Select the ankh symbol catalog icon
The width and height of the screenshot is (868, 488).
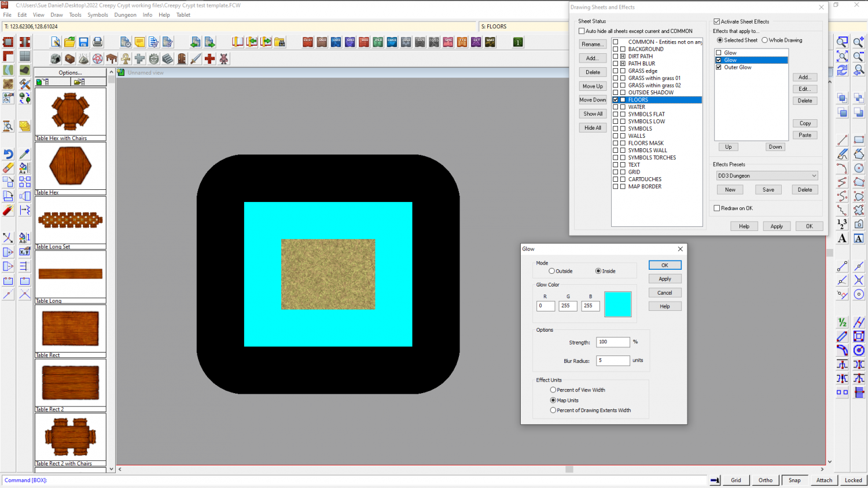point(126,58)
